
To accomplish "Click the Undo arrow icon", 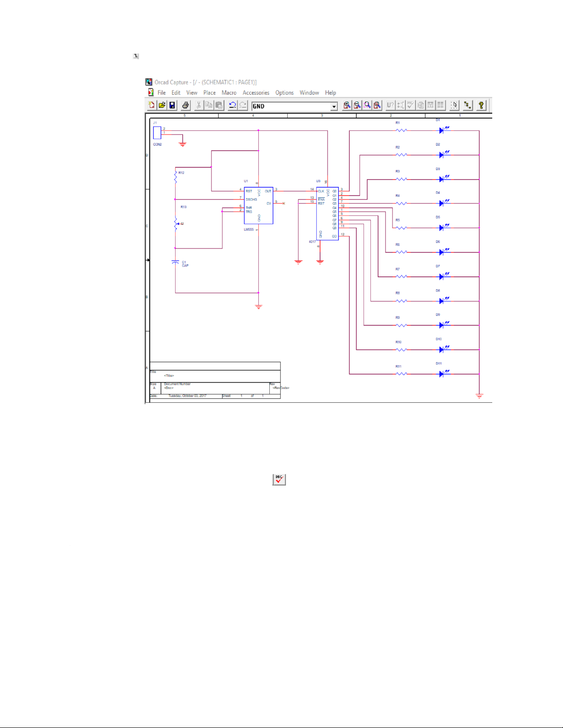I will [233, 106].
